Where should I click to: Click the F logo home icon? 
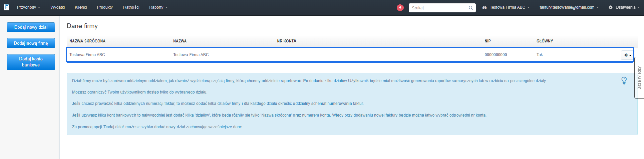coord(6,7)
